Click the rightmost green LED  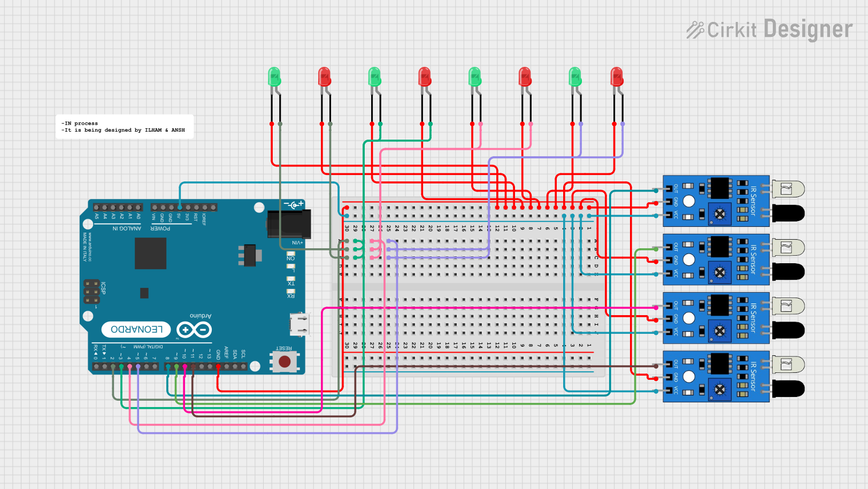[x=575, y=78]
